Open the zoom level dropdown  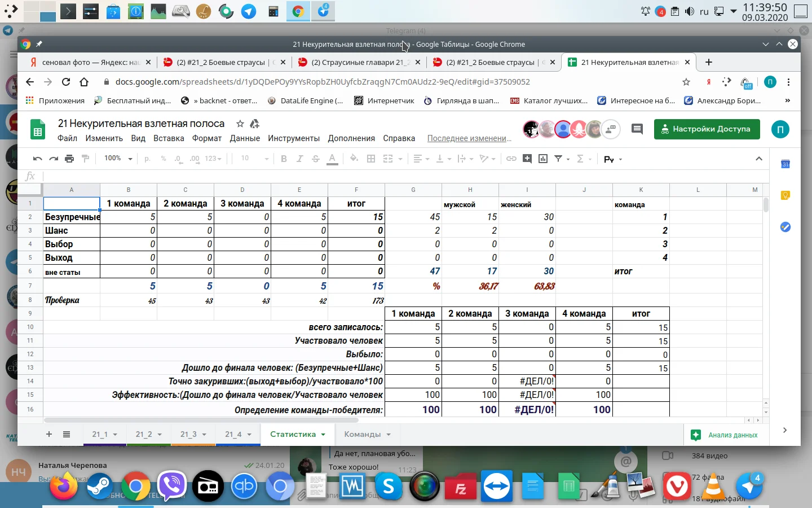pos(117,159)
